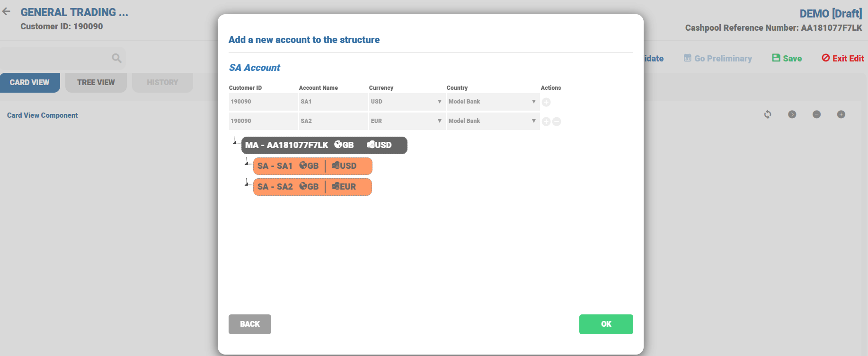Switch to the Tree View tab
Image resolution: width=868 pixels, height=356 pixels.
(96, 83)
